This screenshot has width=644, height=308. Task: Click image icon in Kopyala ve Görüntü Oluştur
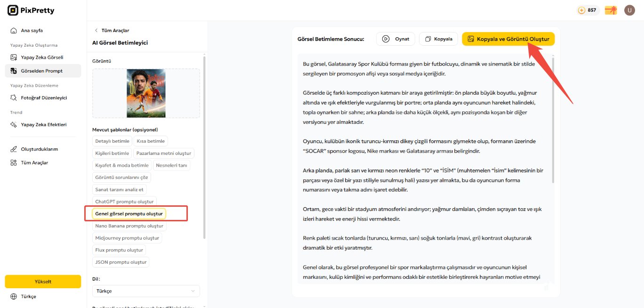tap(471, 39)
